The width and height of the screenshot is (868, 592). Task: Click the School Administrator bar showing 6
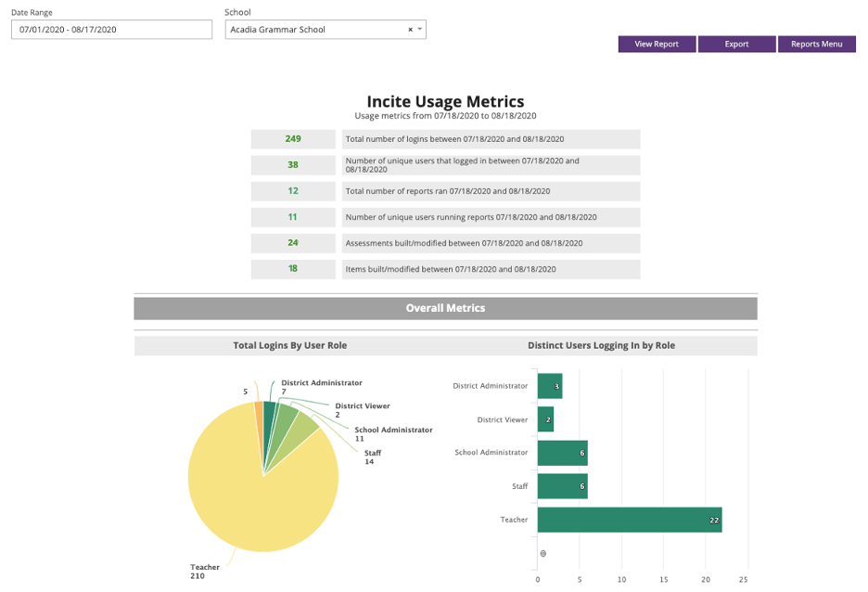562,453
